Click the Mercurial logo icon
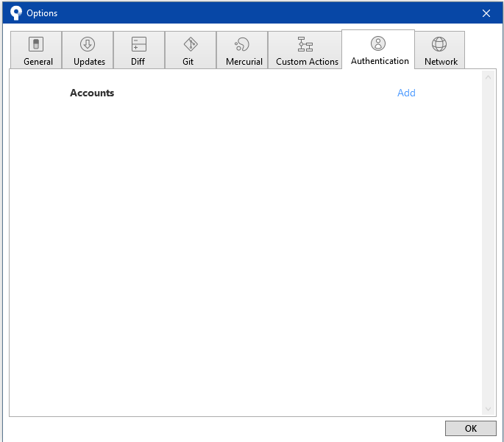This screenshot has height=442, width=504. pos(242,44)
